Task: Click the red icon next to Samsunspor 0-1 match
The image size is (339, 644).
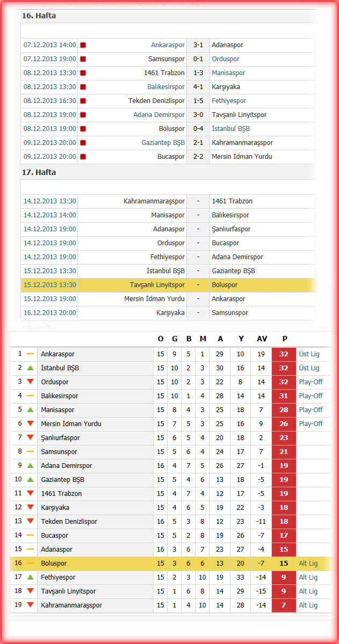Action: pos(83,59)
